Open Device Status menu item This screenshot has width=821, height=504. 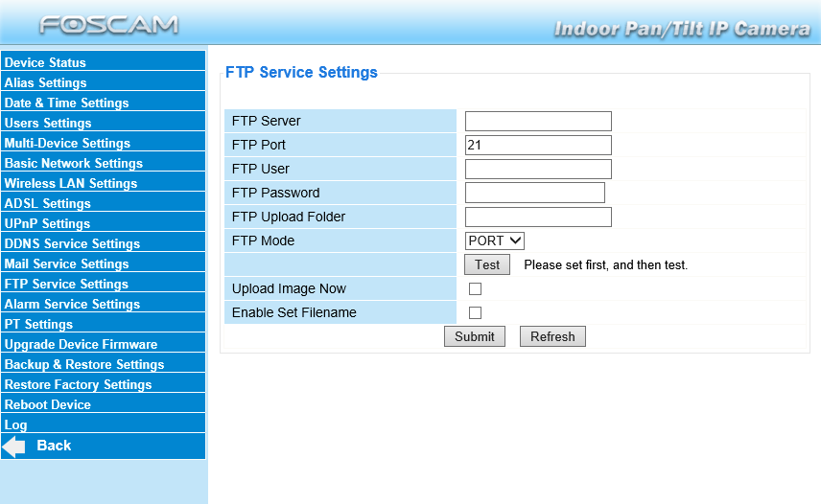click(45, 62)
